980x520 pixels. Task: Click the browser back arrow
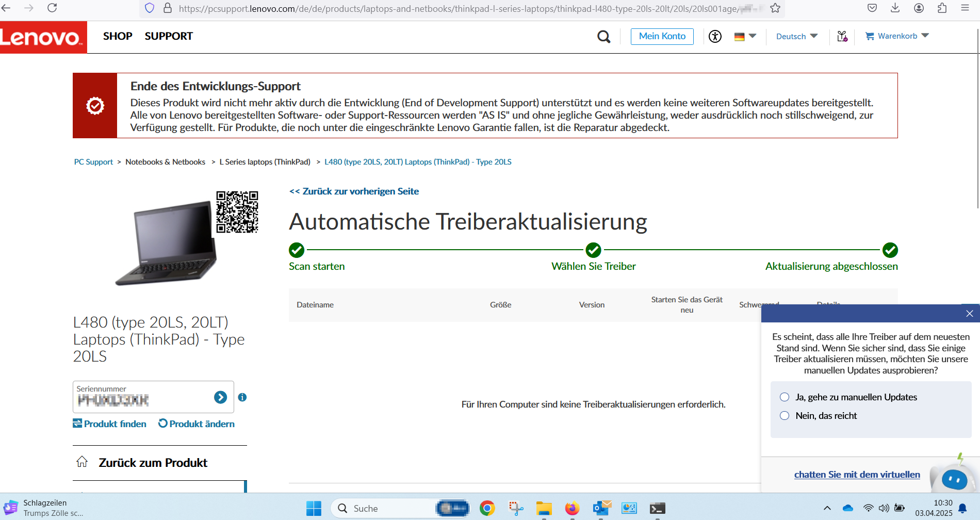coord(7,8)
